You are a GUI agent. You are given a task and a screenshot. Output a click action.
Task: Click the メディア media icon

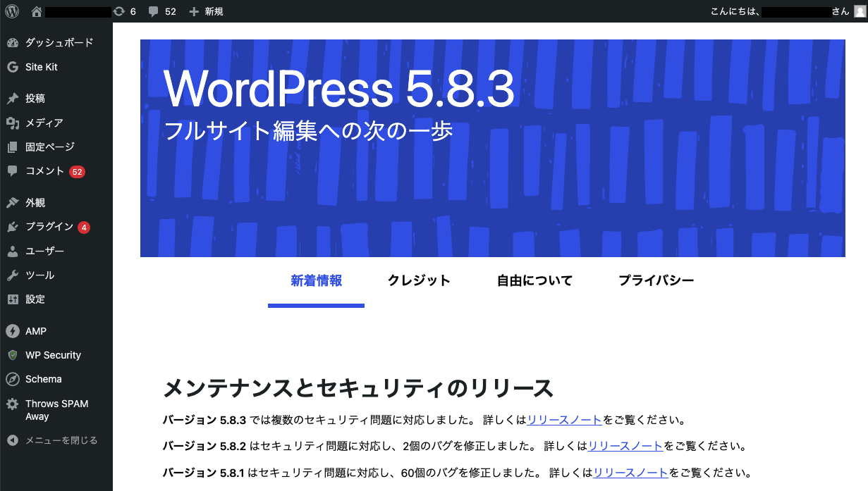pos(12,123)
